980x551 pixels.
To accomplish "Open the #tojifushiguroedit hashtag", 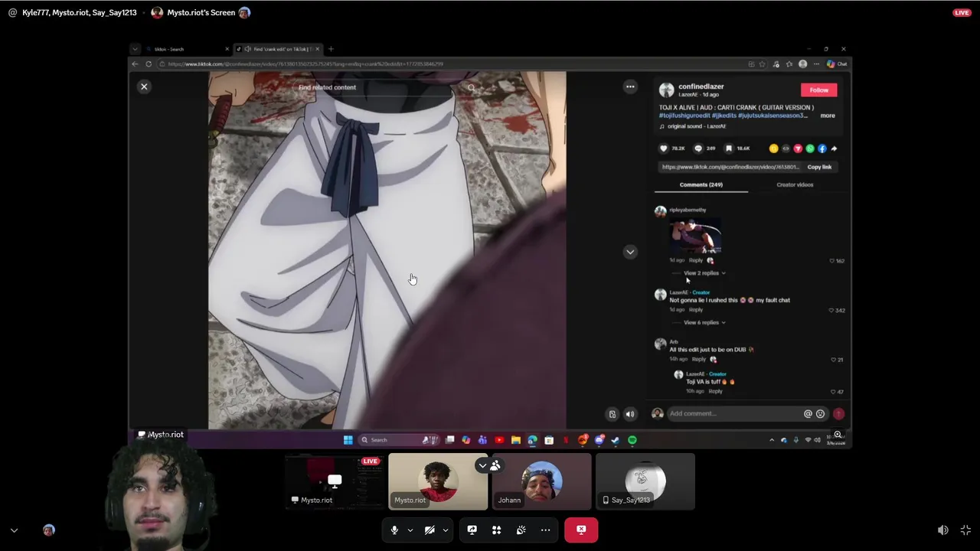I will (684, 116).
